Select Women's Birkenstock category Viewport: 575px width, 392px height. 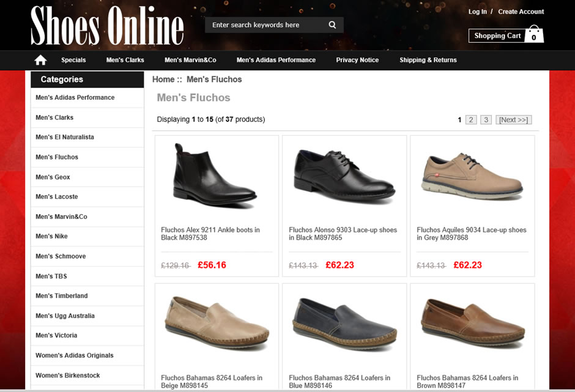[x=67, y=375]
